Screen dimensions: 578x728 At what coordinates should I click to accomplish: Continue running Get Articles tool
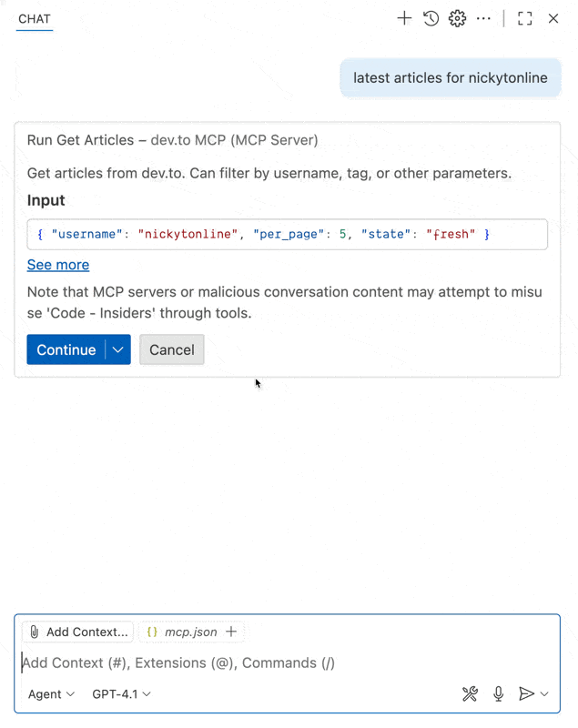click(x=66, y=349)
